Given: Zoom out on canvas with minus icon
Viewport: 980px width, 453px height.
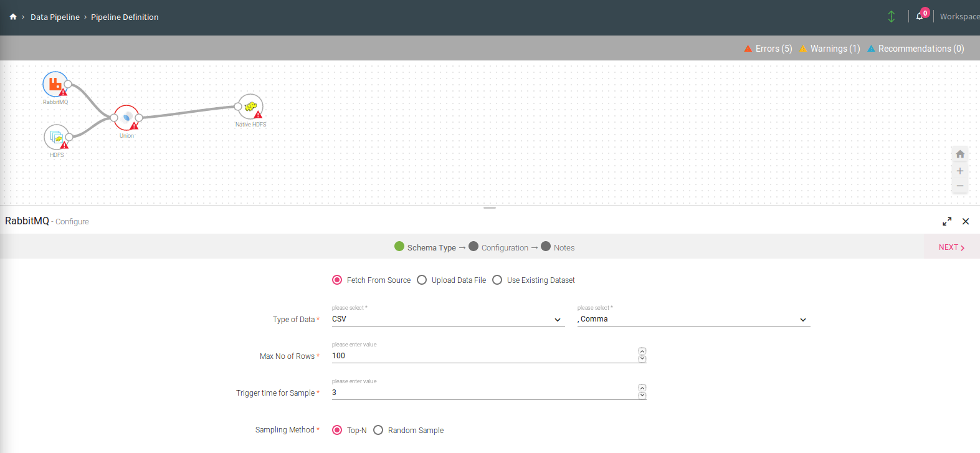Looking at the screenshot, I should coord(960,186).
